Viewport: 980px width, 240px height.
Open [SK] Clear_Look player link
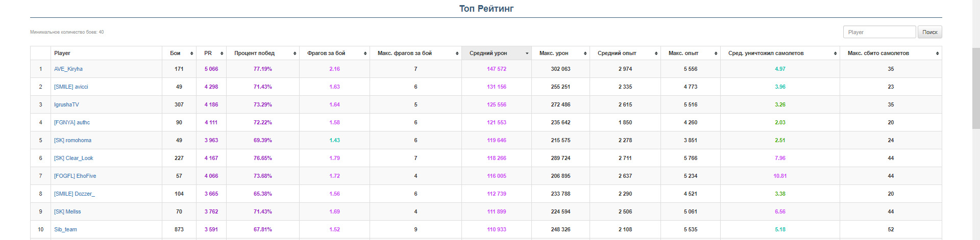pyautogui.click(x=73, y=158)
